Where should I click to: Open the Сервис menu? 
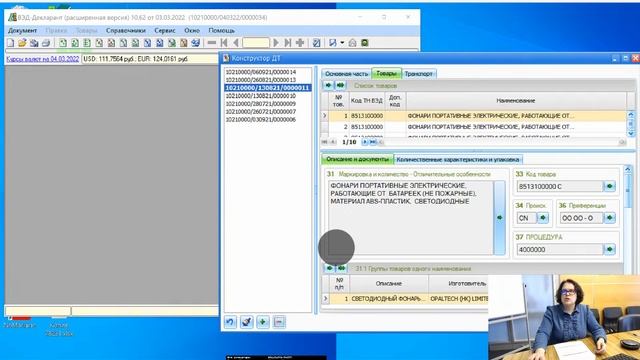(x=165, y=30)
